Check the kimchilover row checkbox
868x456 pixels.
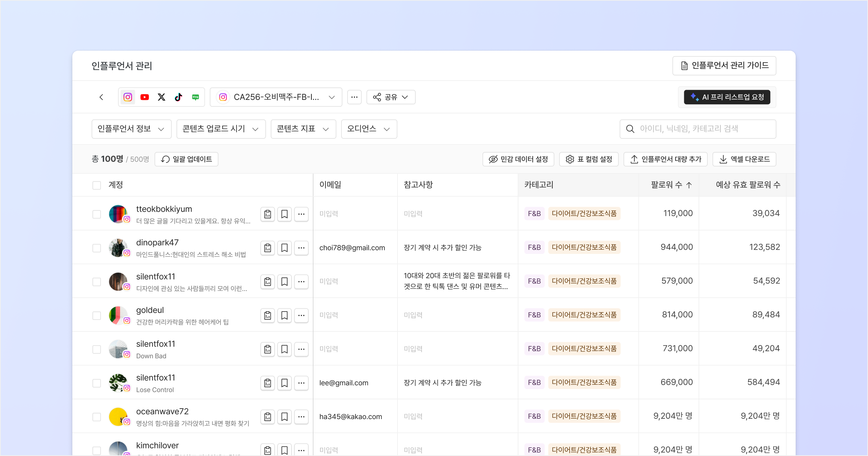97,451
